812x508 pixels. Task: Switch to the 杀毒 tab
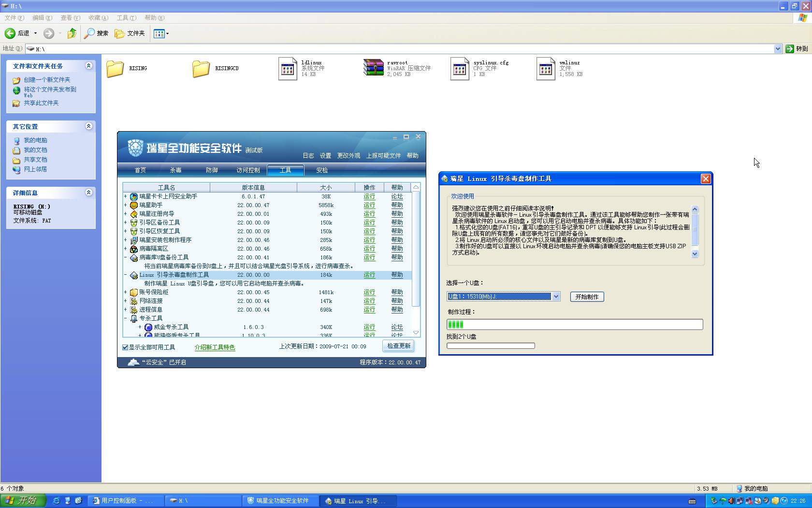175,170
